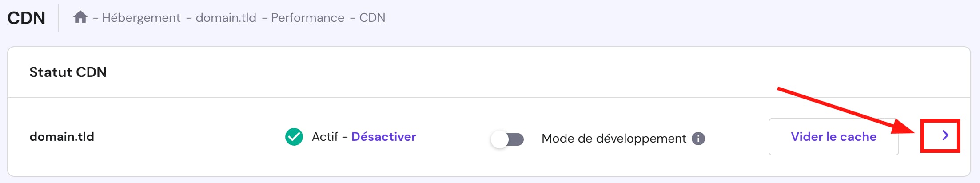Screen dimensions: 980x183
Task: Select the final CDN breadcrumb item
Action: coord(372,18)
